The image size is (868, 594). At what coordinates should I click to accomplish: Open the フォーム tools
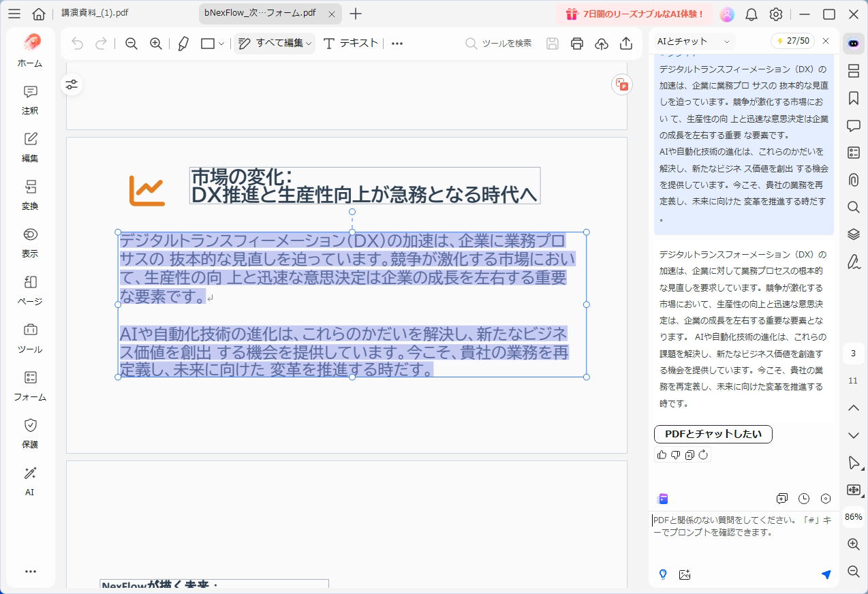tap(29, 386)
